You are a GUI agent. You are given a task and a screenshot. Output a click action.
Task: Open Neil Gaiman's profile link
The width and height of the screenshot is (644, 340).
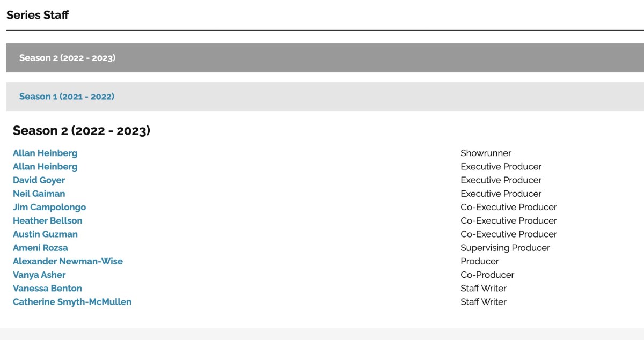pyautogui.click(x=39, y=194)
